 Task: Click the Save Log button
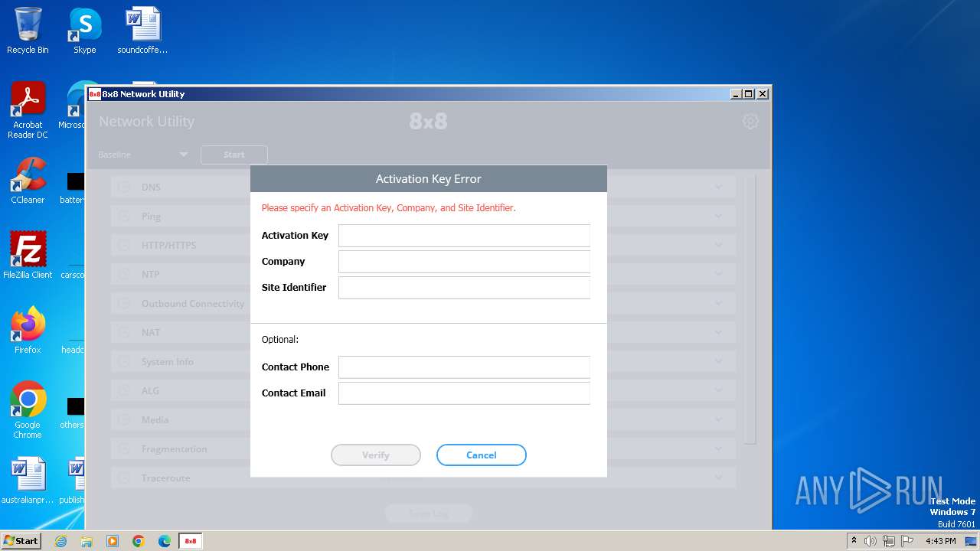pos(429,514)
